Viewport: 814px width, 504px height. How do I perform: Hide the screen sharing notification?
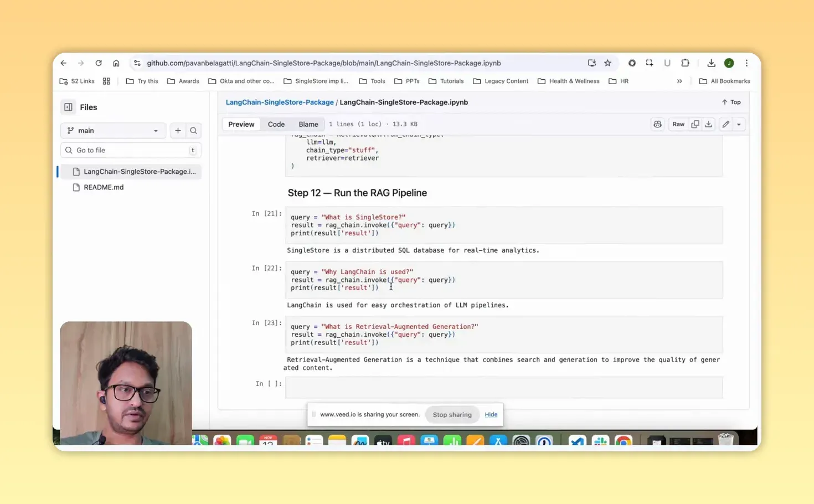491,415
